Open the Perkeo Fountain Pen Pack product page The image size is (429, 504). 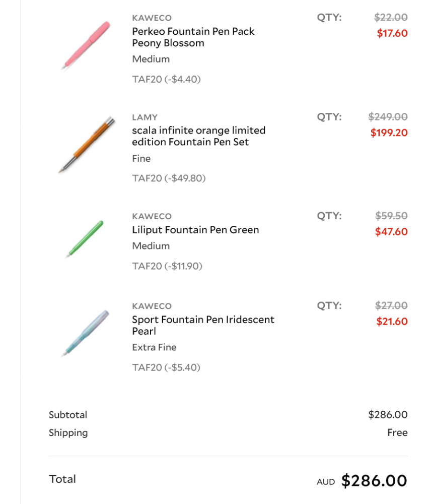point(193,37)
